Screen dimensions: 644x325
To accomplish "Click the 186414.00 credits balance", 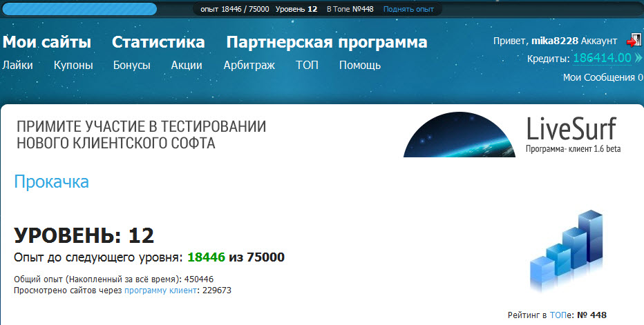I will (602, 58).
